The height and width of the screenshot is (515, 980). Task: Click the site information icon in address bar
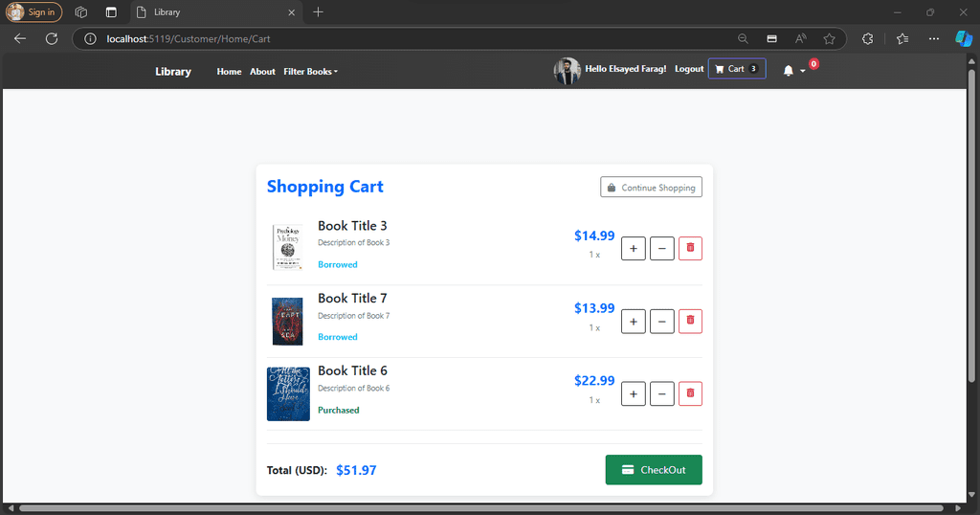tap(91, 38)
